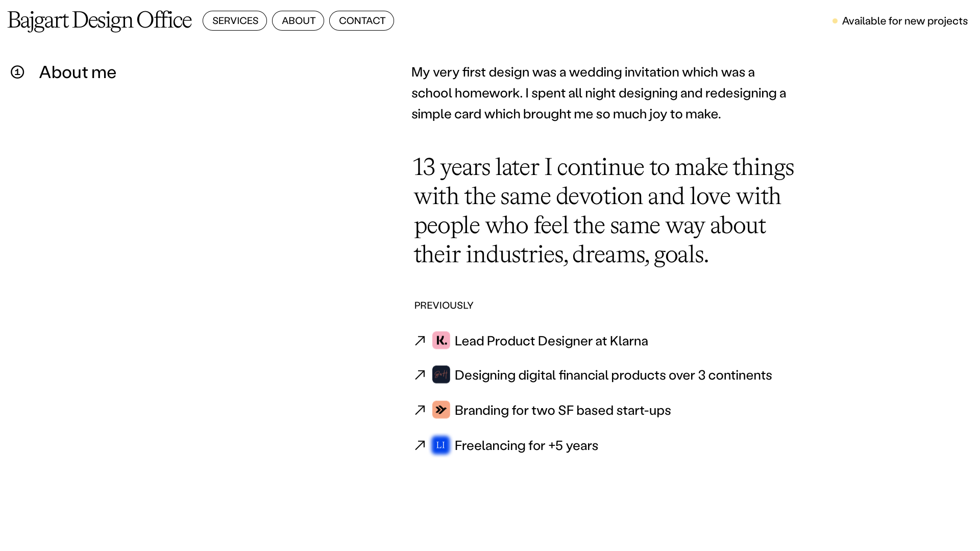Click the yellow availability status dot
The height and width of the screenshot is (551, 980).
point(835,21)
